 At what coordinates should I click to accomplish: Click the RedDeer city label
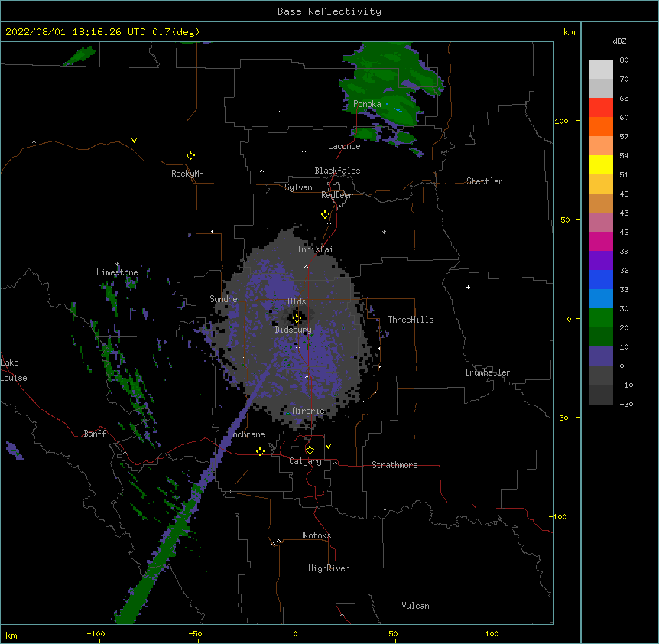[x=336, y=195]
